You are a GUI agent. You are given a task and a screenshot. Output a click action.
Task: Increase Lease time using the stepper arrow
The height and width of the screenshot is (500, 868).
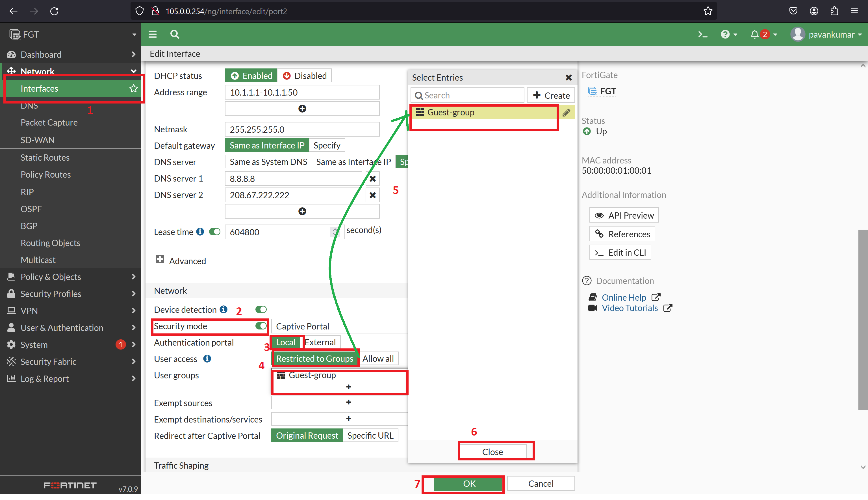[x=335, y=229]
